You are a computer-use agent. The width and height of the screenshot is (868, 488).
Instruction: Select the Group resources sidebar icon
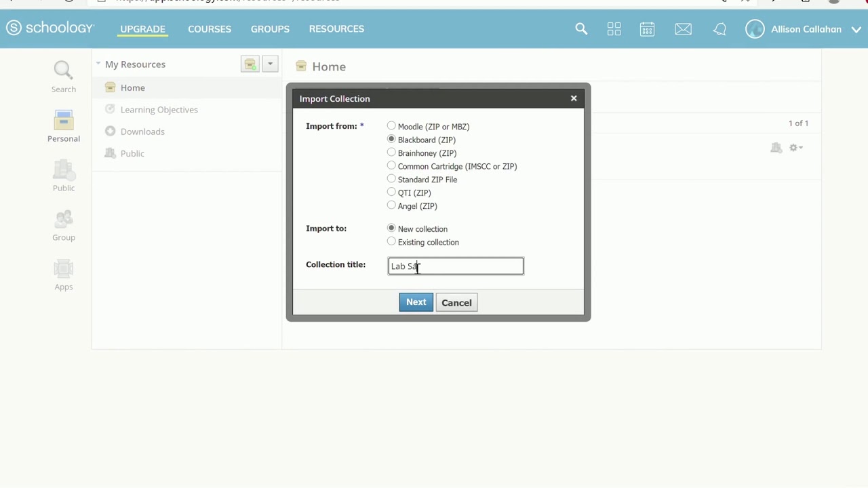click(64, 225)
